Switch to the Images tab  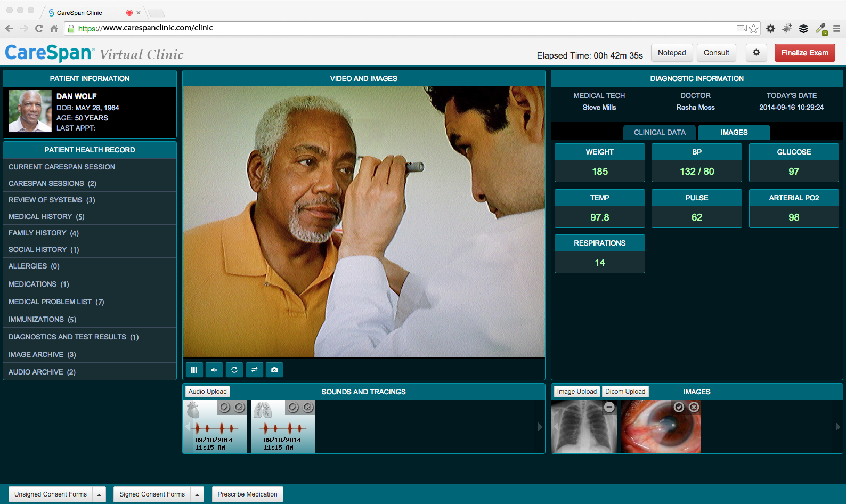pos(734,132)
